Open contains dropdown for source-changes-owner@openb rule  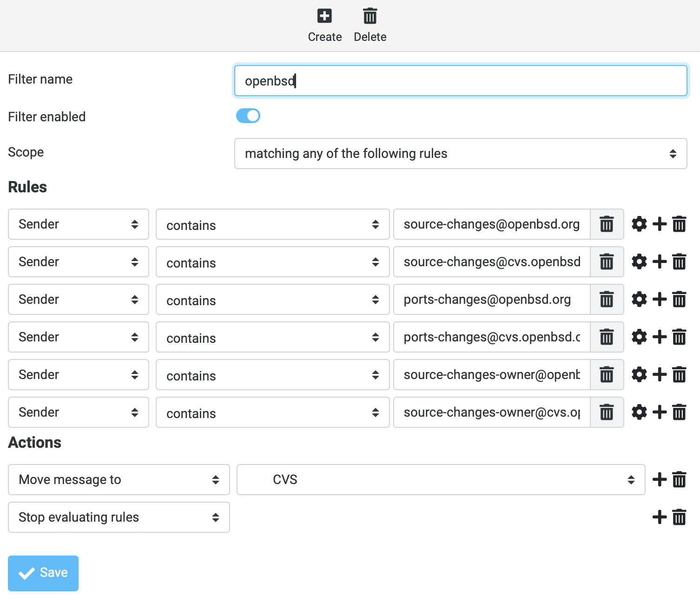pos(273,374)
